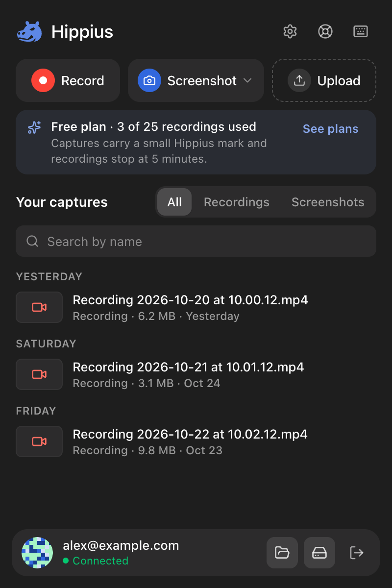Click the YESTERDAY group heading
The width and height of the screenshot is (392, 588).
tap(49, 277)
